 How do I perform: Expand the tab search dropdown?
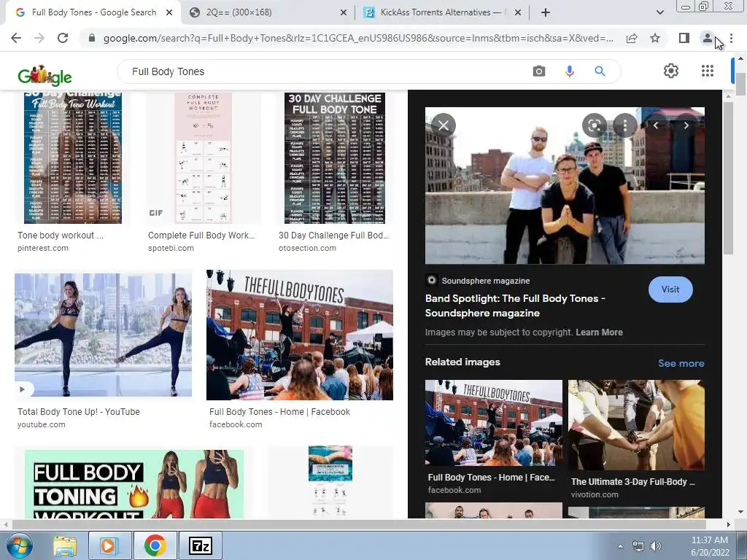(659, 12)
